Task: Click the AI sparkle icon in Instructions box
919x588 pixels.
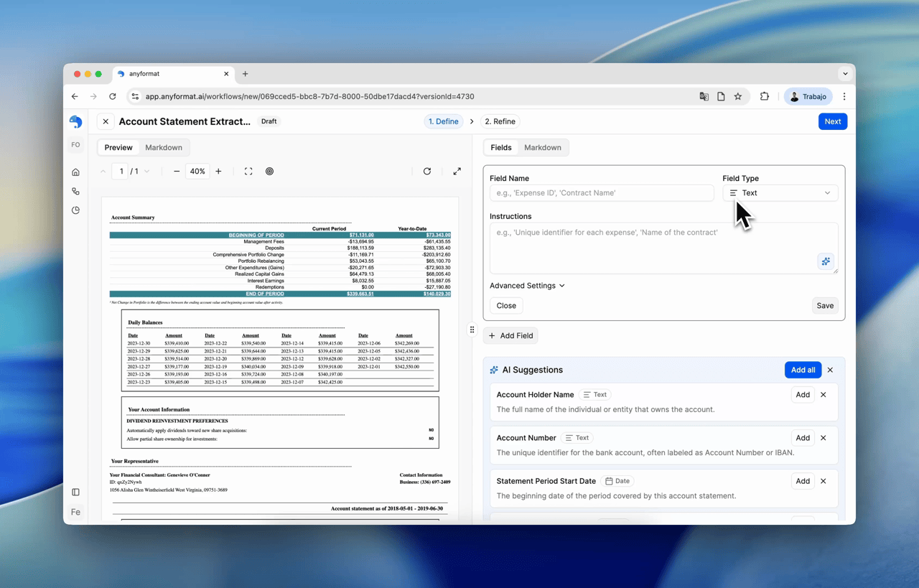Action: (826, 261)
